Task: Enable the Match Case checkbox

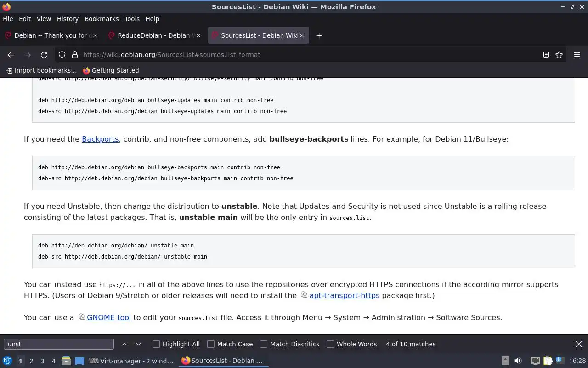Action: (x=211, y=344)
